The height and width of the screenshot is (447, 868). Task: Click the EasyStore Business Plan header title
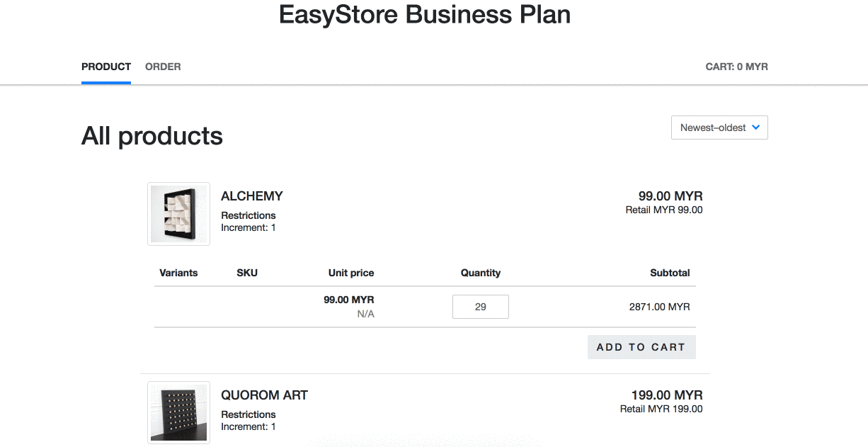point(425,15)
